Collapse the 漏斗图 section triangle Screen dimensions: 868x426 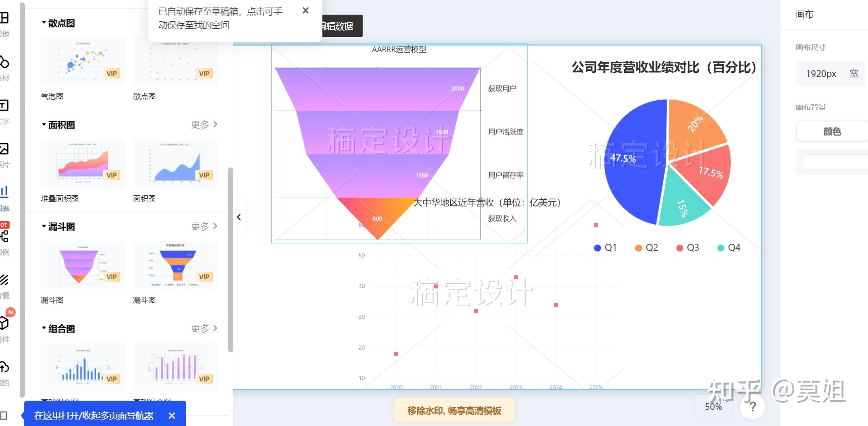[x=44, y=226]
